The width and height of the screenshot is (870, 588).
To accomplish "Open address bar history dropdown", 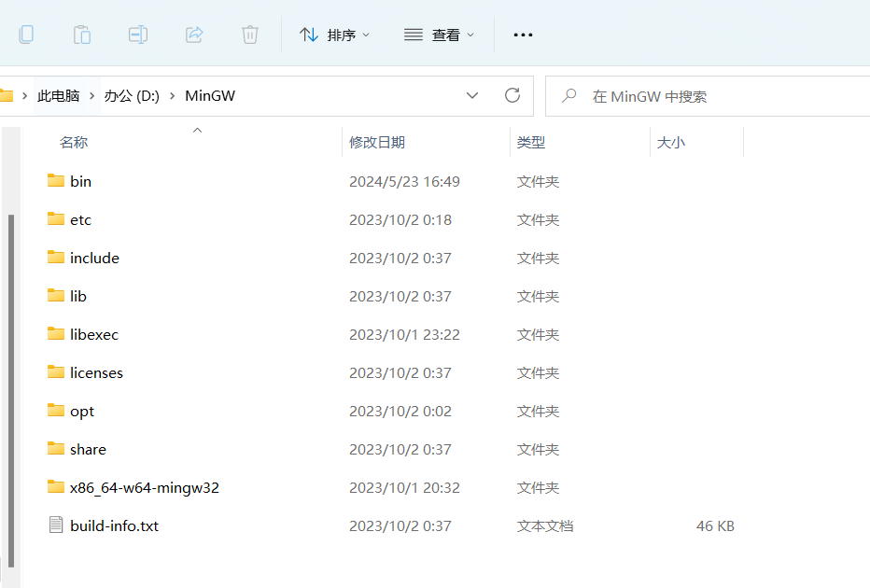I will [x=472, y=95].
